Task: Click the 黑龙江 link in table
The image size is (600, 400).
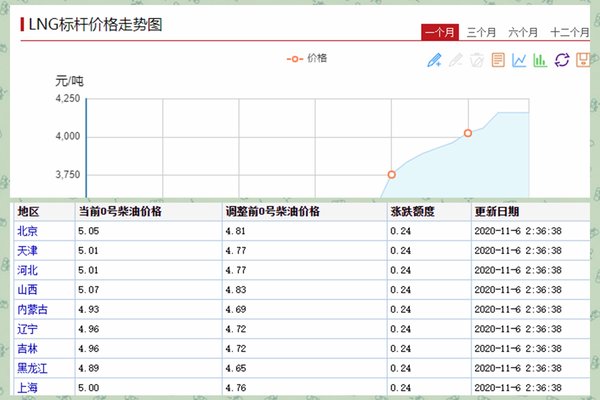Action: 33,368
